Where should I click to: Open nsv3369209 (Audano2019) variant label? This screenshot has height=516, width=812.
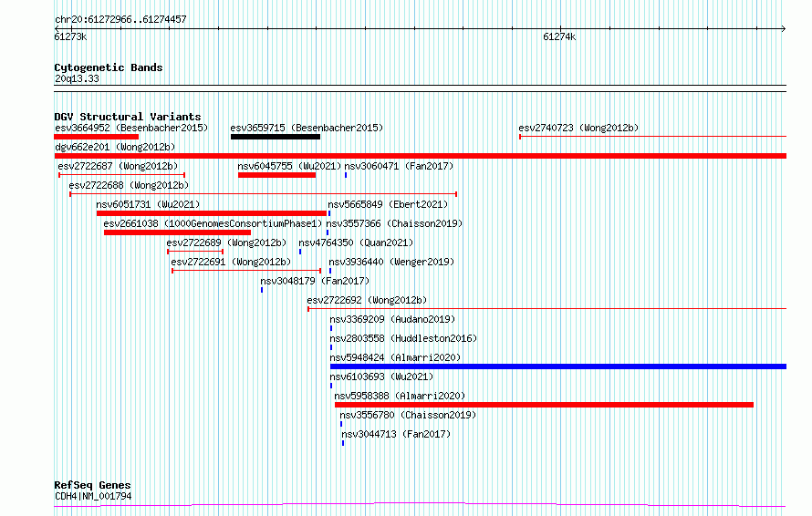(x=392, y=319)
